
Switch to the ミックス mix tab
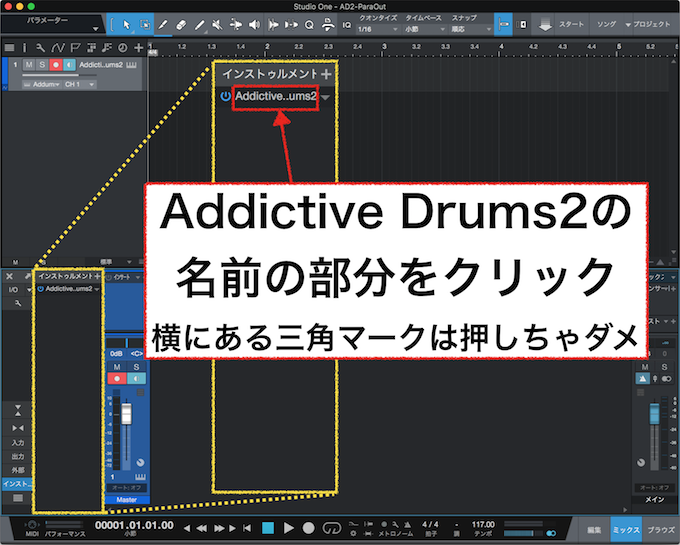coord(626,530)
